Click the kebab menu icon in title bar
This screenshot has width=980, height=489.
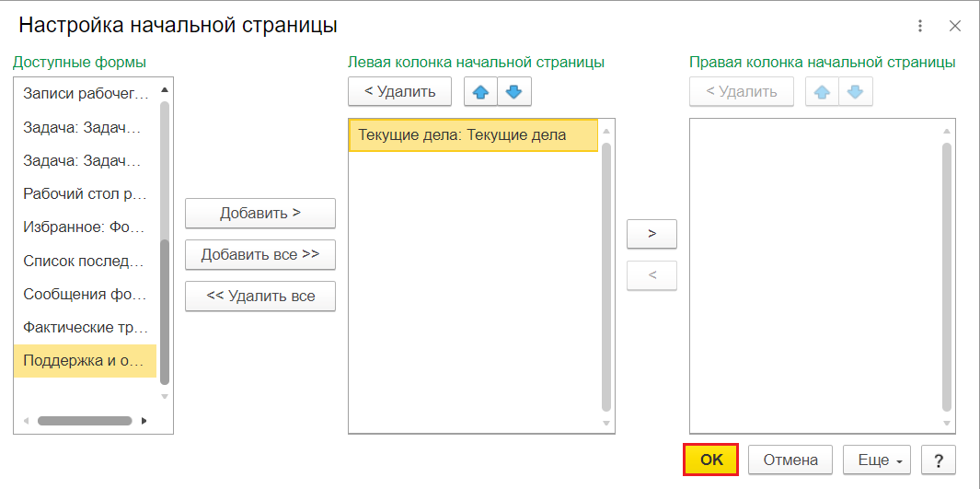point(919,27)
